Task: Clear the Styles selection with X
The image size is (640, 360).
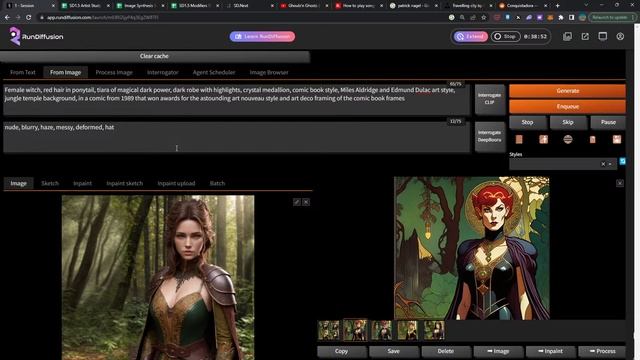Action: click(603, 164)
